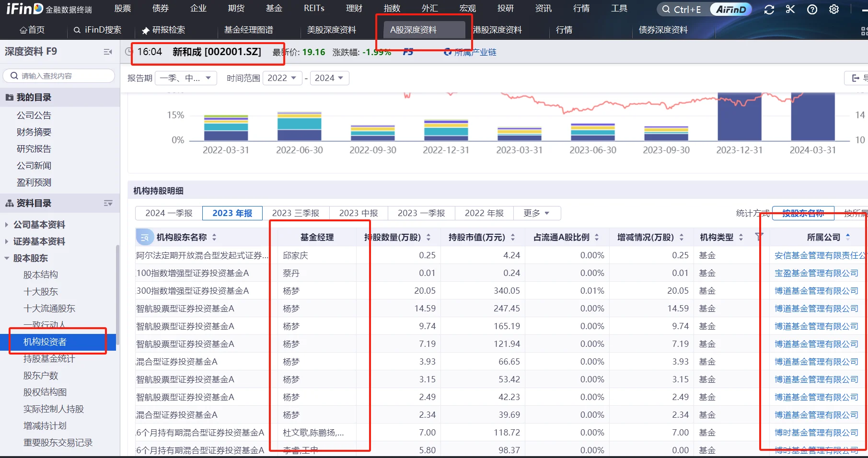Image resolution: width=868 pixels, height=458 pixels.
Task: Switch to the 2023 三季报 tab
Action: pos(296,213)
